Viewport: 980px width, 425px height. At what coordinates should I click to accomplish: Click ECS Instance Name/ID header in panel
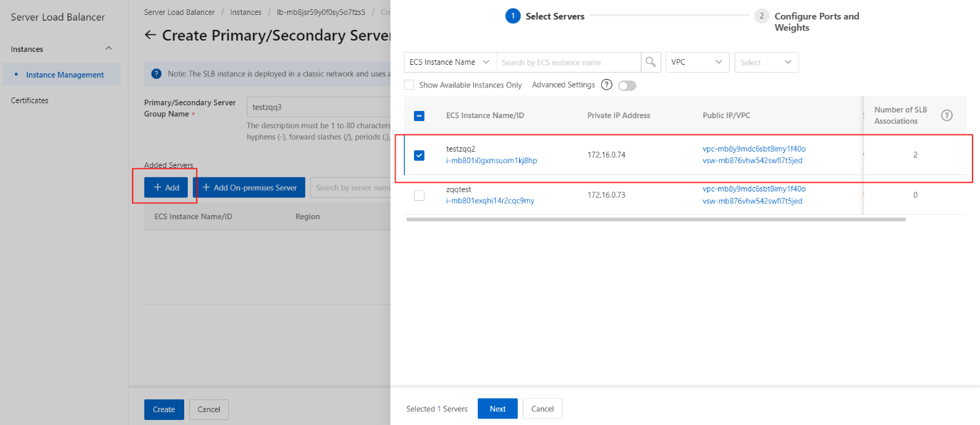485,115
